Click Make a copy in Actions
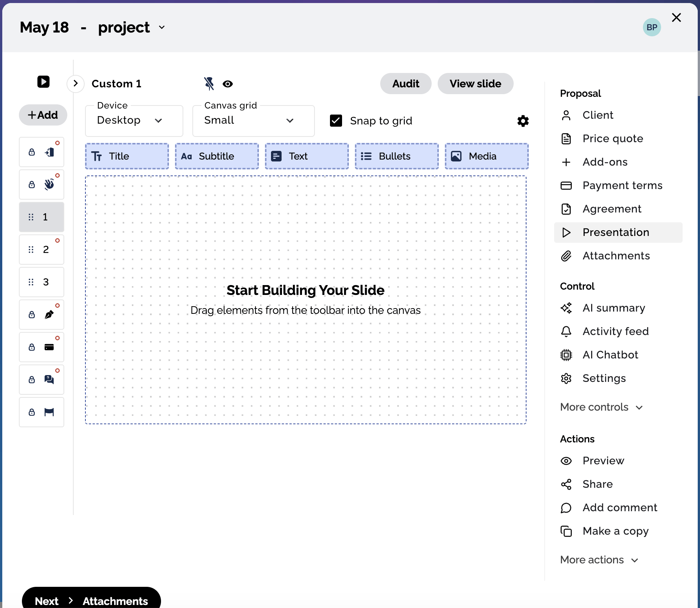 click(618, 531)
